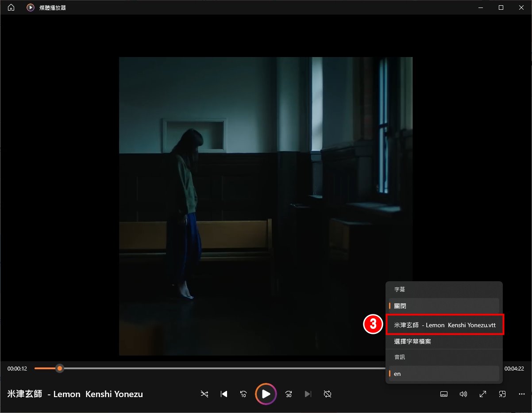Select the en audio track
The image size is (532, 413).
click(x=444, y=374)
